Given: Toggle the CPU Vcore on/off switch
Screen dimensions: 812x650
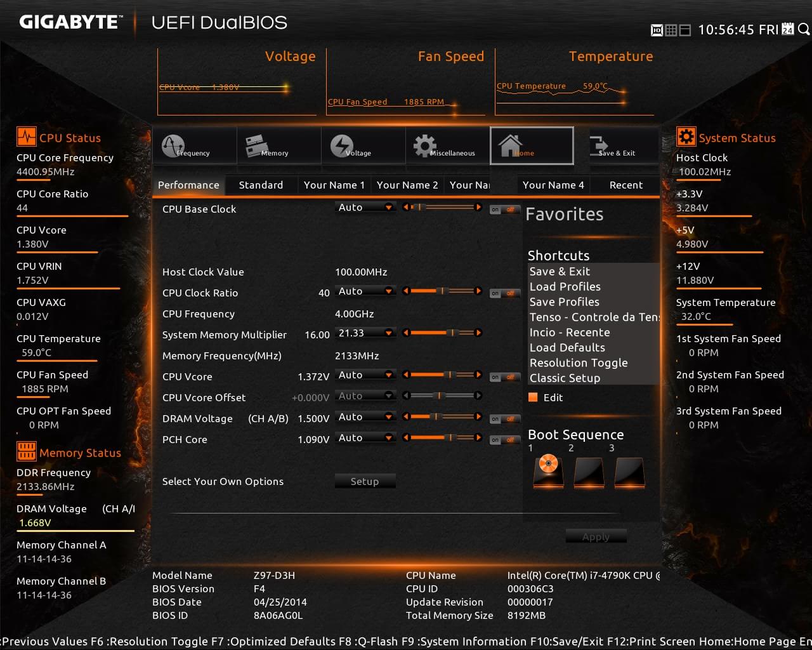Looking at the screenshot, I should point(504,377).
